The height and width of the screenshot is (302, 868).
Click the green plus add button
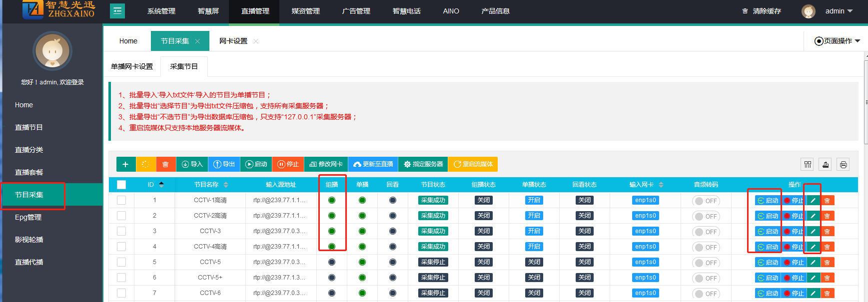pyautogui.click(x=125, y=164)
